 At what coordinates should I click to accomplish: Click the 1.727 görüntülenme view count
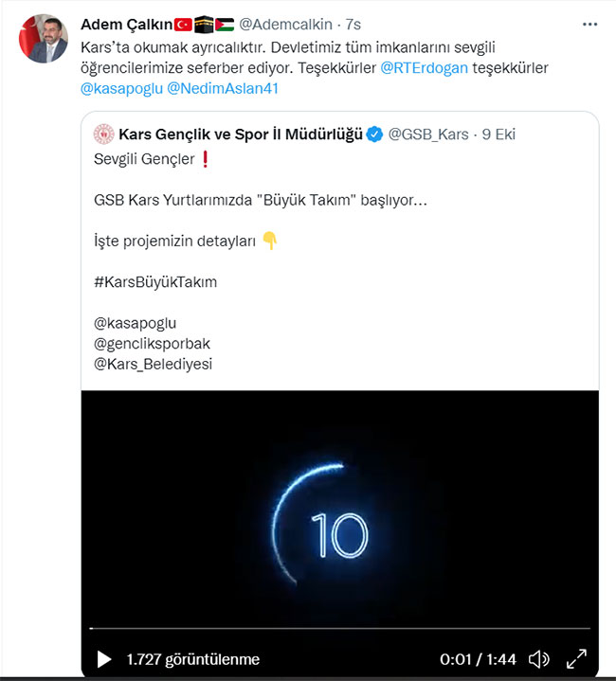coord(193,659)
